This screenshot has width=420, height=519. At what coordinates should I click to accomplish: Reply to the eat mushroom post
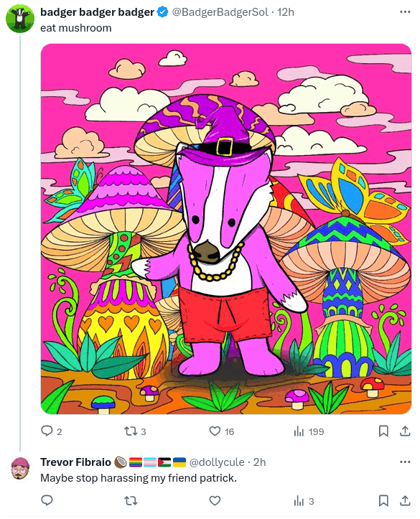[x=51, y=431]
